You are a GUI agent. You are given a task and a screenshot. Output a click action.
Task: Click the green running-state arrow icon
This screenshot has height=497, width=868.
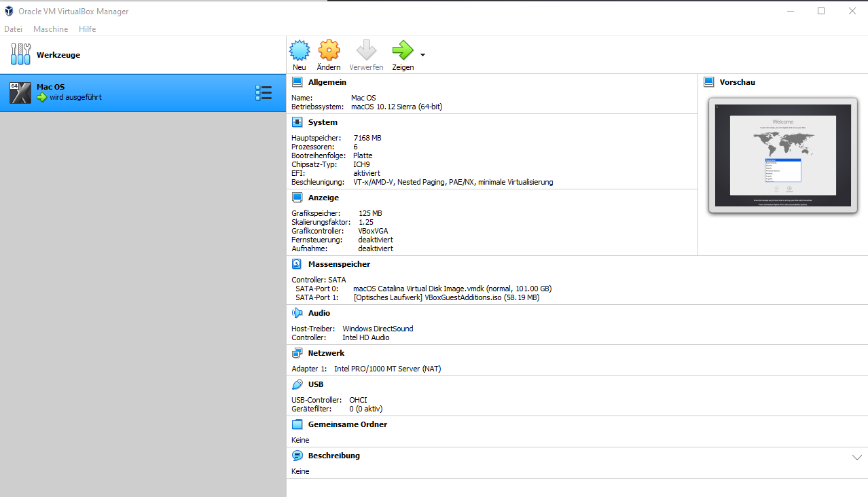coord(42,97)
